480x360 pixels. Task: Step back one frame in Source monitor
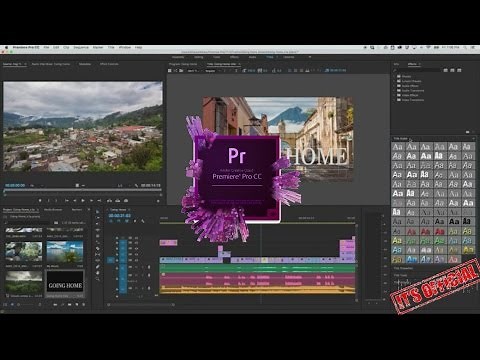(75, 201)
